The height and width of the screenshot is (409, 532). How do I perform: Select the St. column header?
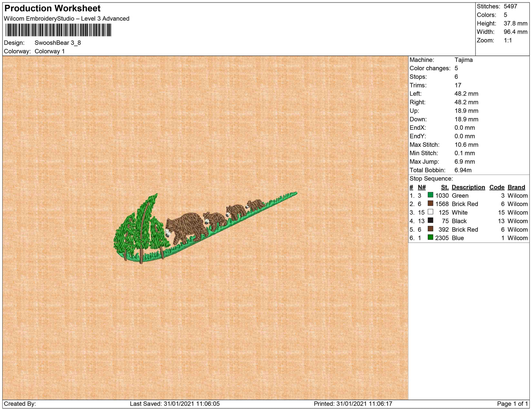click(444, 187)
